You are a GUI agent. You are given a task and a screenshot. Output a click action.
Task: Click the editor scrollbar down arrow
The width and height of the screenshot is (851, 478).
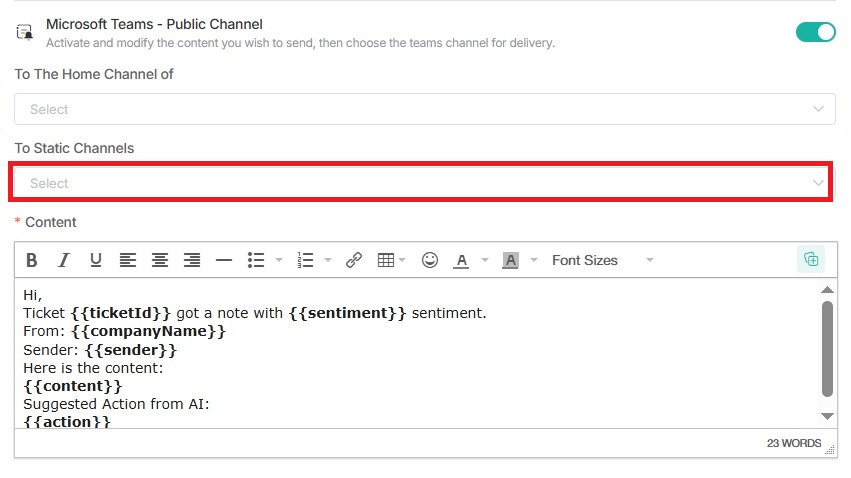[x=827, y=416]
